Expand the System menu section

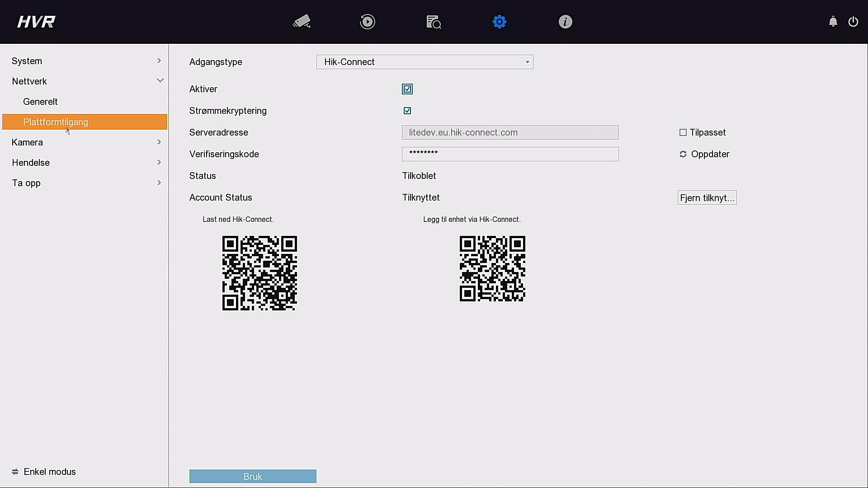click(x=86, y=61)
